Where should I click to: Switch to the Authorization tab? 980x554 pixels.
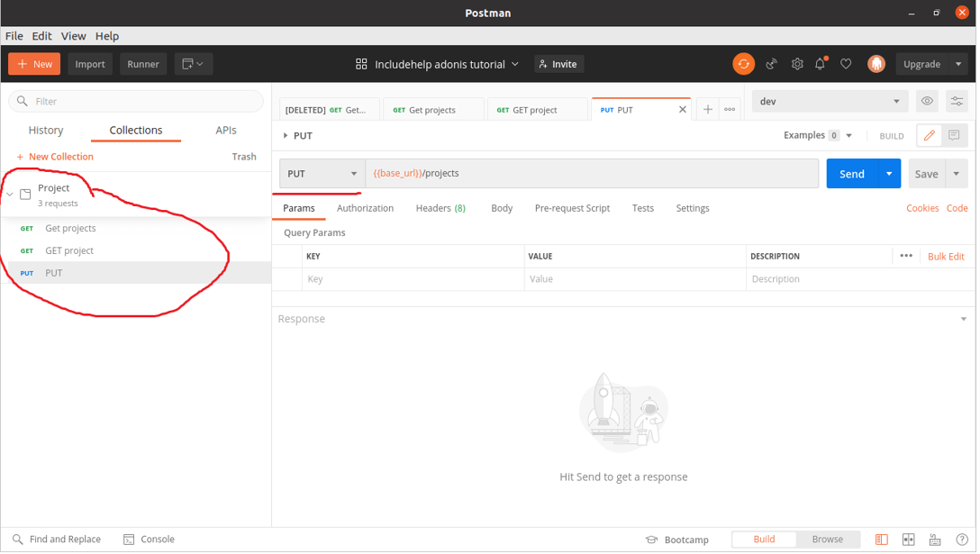(365, 208)
